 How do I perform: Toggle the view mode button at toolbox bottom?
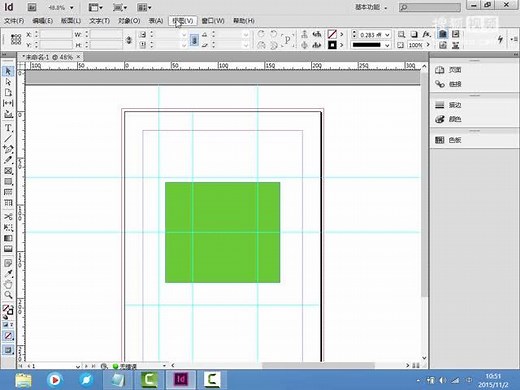(x=8, y=350)
